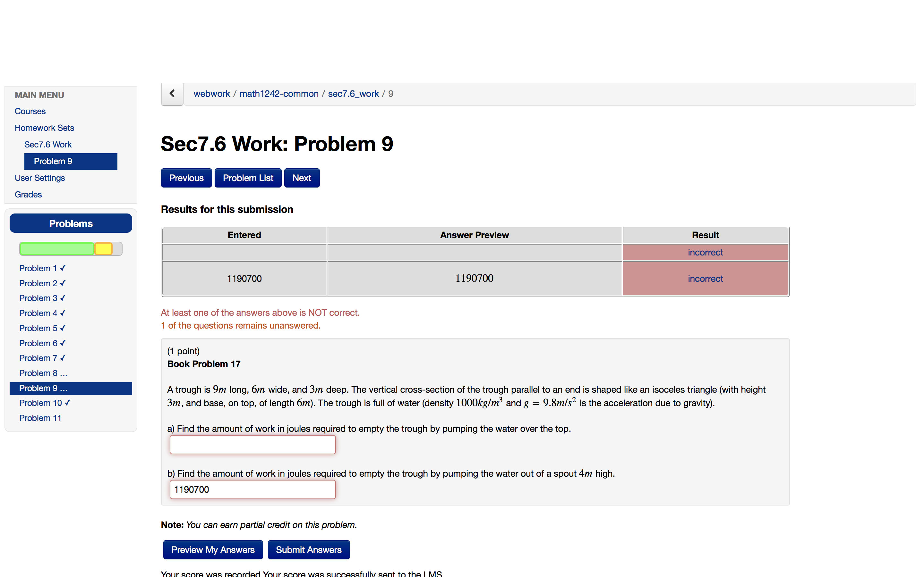Screen dimensions: 924x577
Task: Go to the Next problem
Action: pyautogui.click(x=302, y=178)
